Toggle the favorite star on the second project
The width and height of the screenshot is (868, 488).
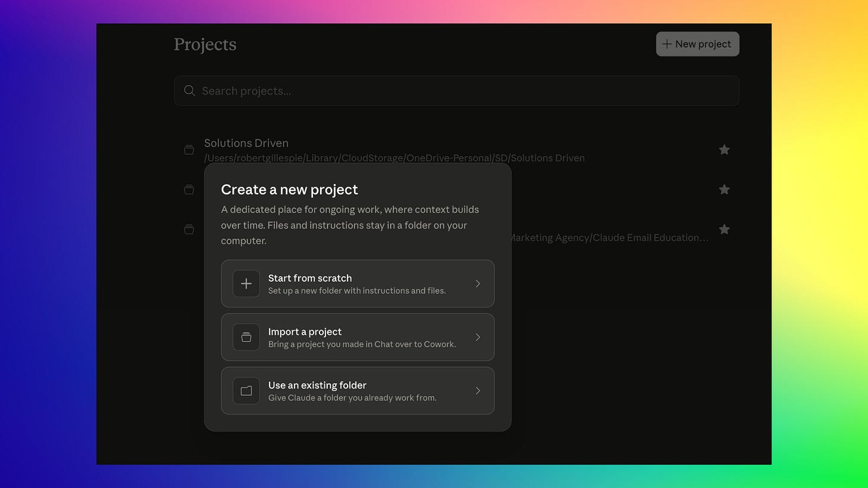(724, 189)
